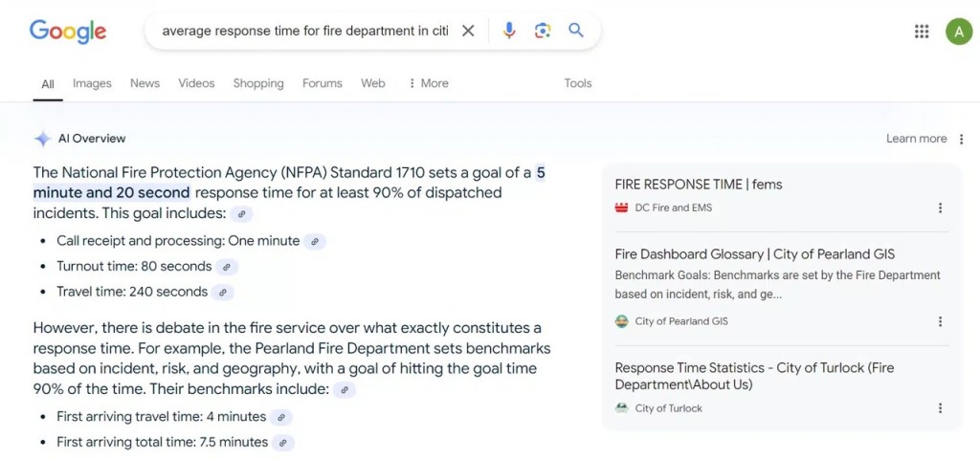Click source link icon after Turnout time
The height and width of the screenshot is (459, 980).
pyautogui.click(x=227, y=267)
